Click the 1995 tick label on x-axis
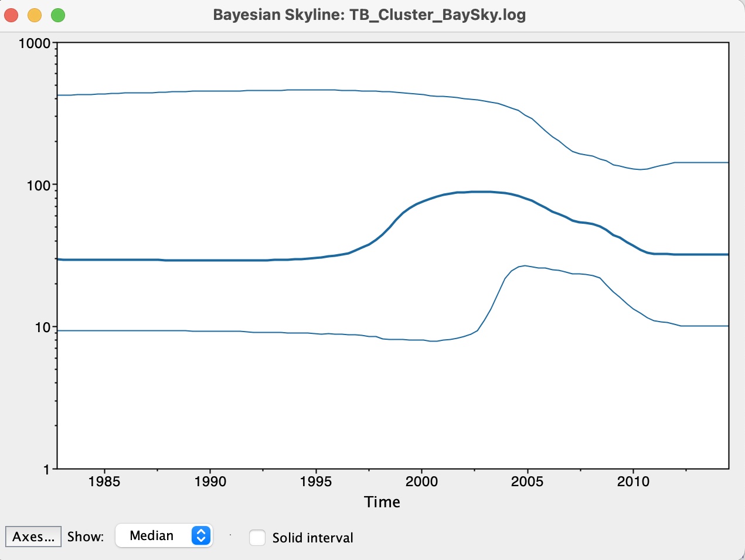The image size is (745, 560). click(315, 482)
